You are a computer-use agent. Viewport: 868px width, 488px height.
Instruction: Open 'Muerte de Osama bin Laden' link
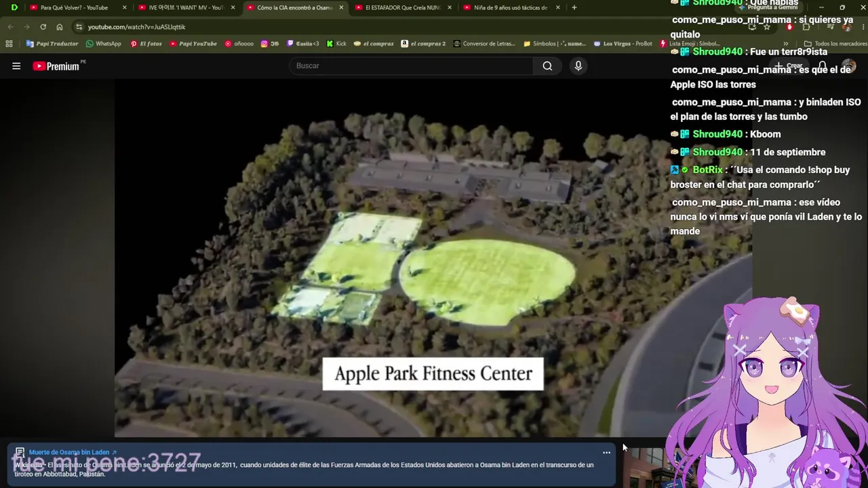click(x=73, y=452)
